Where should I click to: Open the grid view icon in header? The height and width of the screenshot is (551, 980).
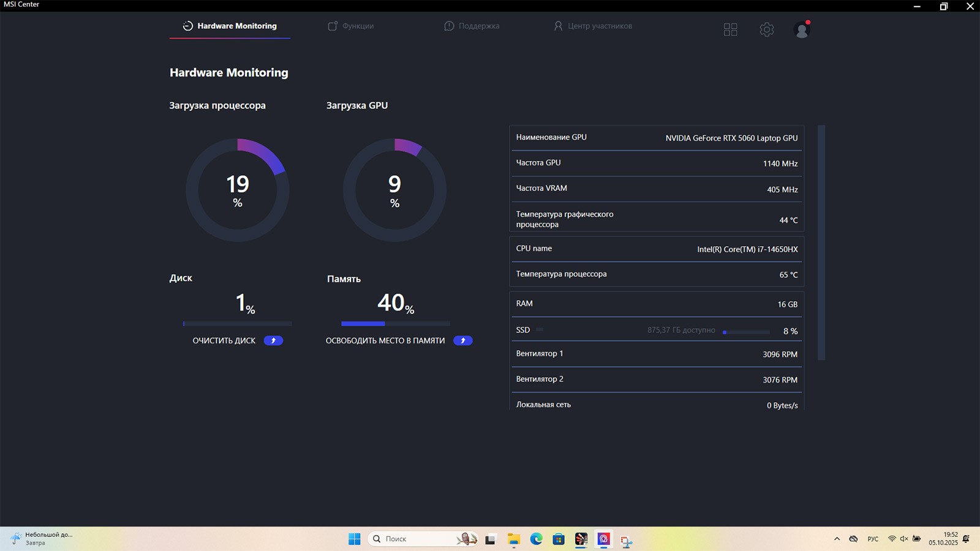730,29
